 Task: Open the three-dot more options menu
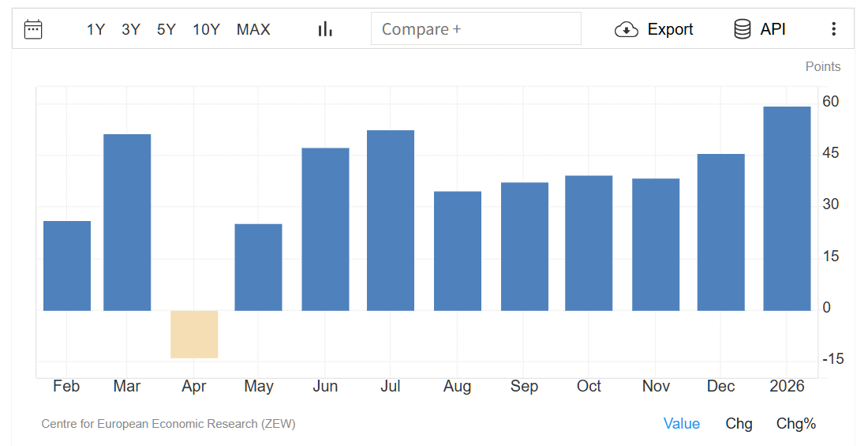[x=833, y=29]
